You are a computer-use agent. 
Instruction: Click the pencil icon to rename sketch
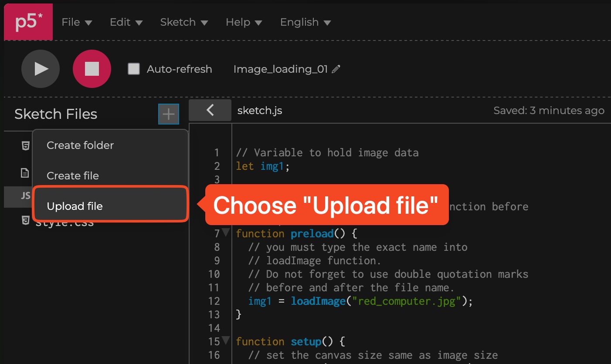(336, 69)
